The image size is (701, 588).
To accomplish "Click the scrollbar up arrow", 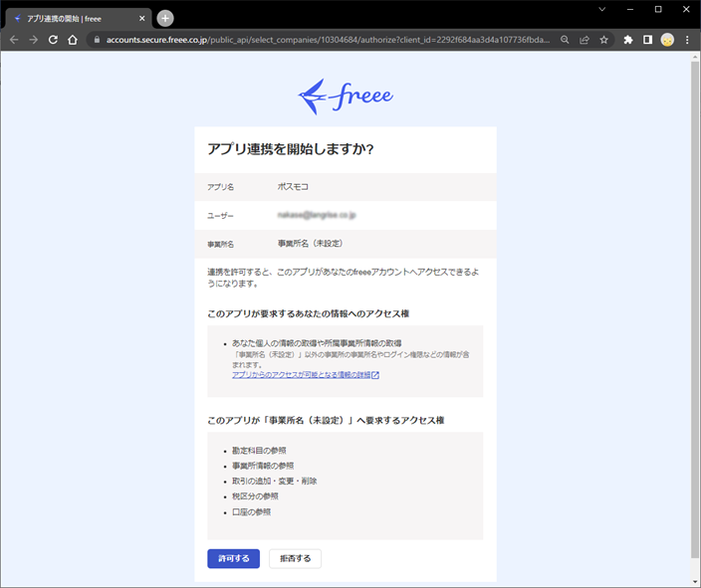I will 695,57.
